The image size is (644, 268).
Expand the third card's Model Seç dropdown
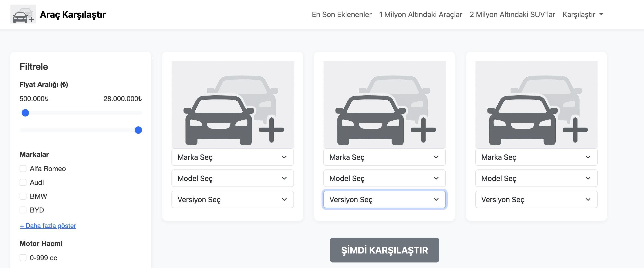click(536, 178)
